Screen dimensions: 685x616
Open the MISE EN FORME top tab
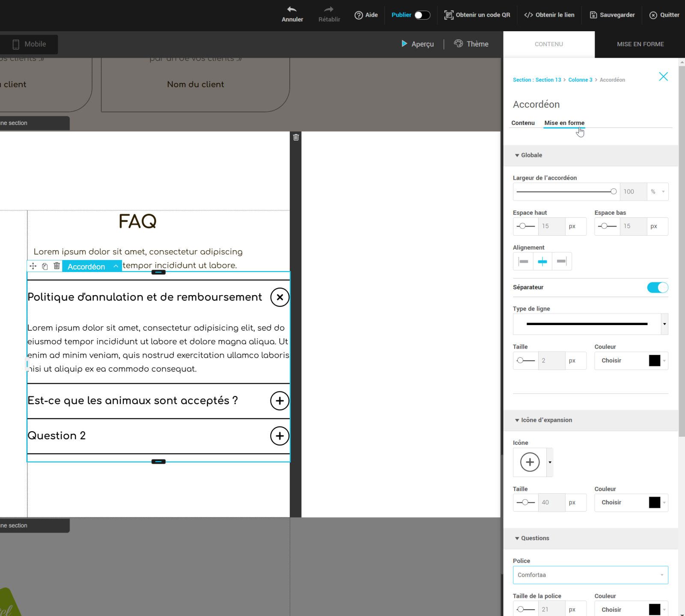click(640, 44)
